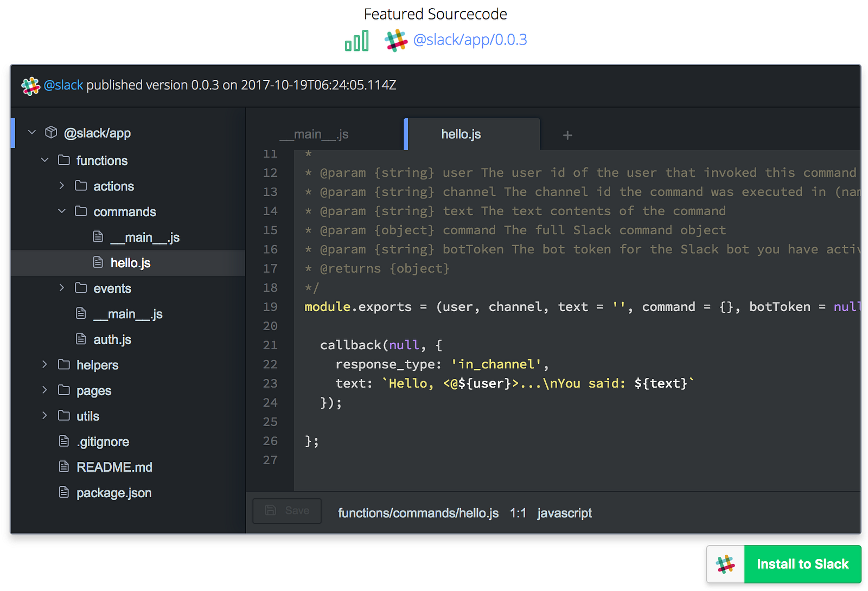Click the events folder icon

click(81, 287)
